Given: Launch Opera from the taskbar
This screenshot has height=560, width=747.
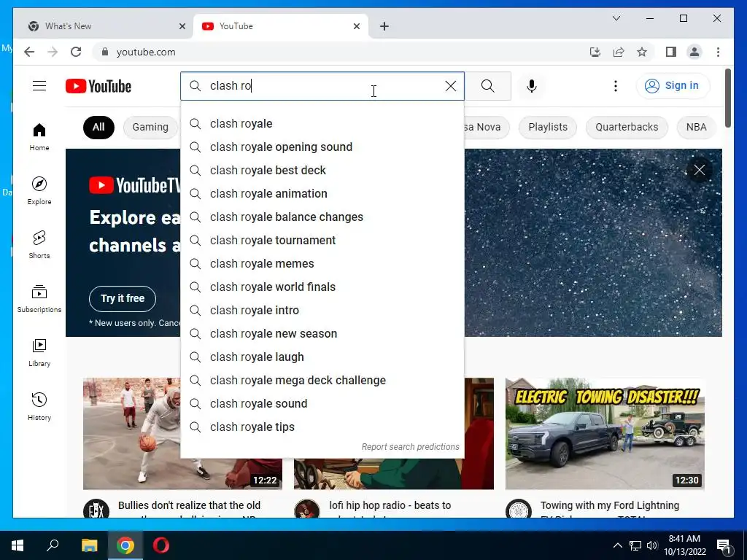Looking at the screenshot, I should point(161,545).
